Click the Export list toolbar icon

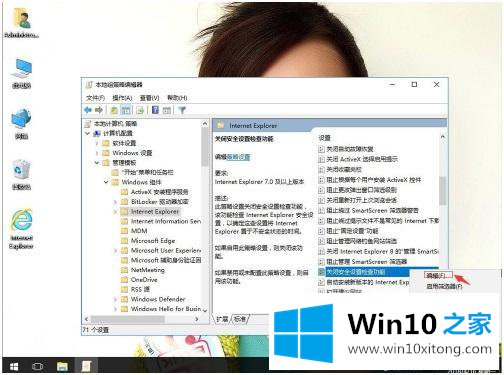point(140,110)
